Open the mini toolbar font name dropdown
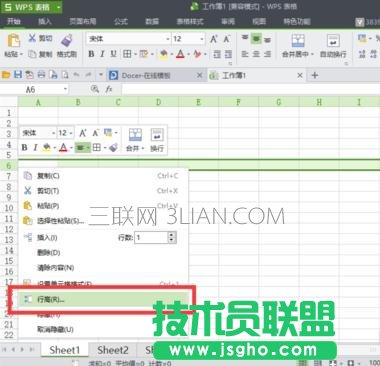 pyautogui.click(x=53, y=133)
